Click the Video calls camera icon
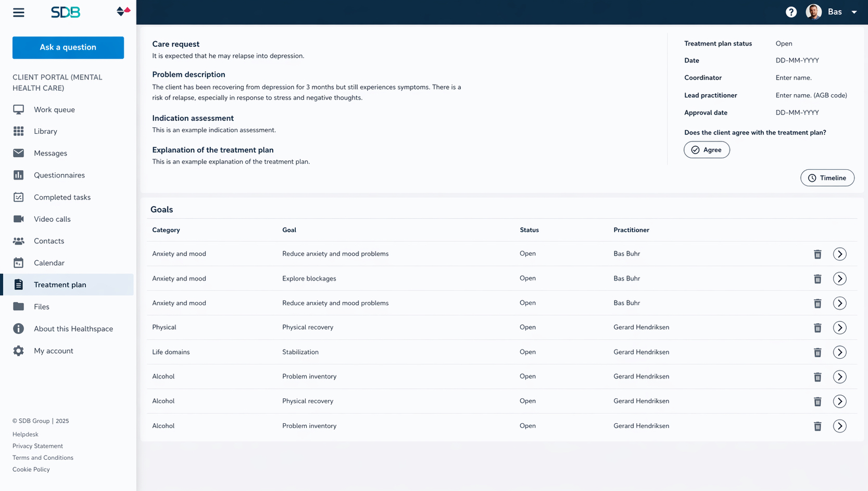This screenshot has width=868, height=491. point(19,219)
